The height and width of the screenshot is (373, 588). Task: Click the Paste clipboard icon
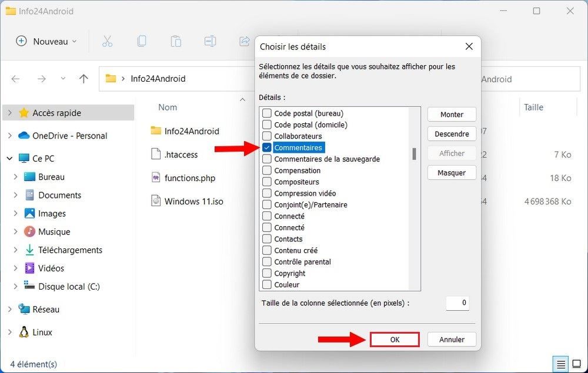tap(176, 41)
